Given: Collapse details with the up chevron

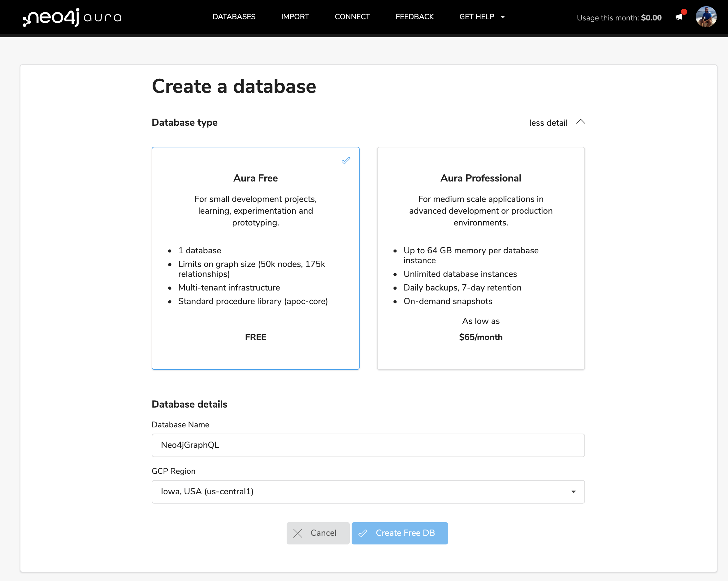Looking at the screenshot, I should [x=580, y=122].
